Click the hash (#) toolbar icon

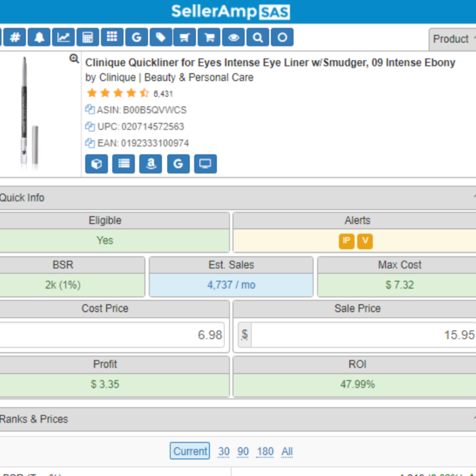tap(14, 37)
